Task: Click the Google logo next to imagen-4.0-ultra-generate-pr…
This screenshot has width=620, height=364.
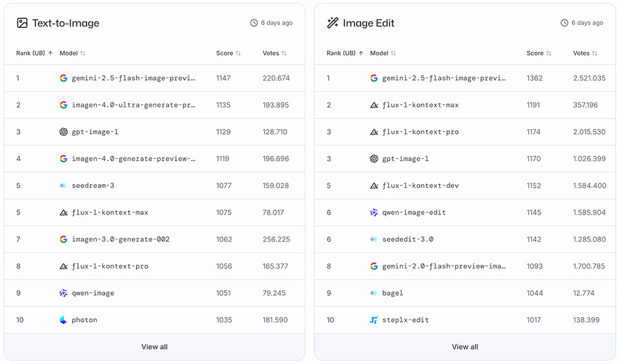Action: pyautogui.click(x=63, y=105)
